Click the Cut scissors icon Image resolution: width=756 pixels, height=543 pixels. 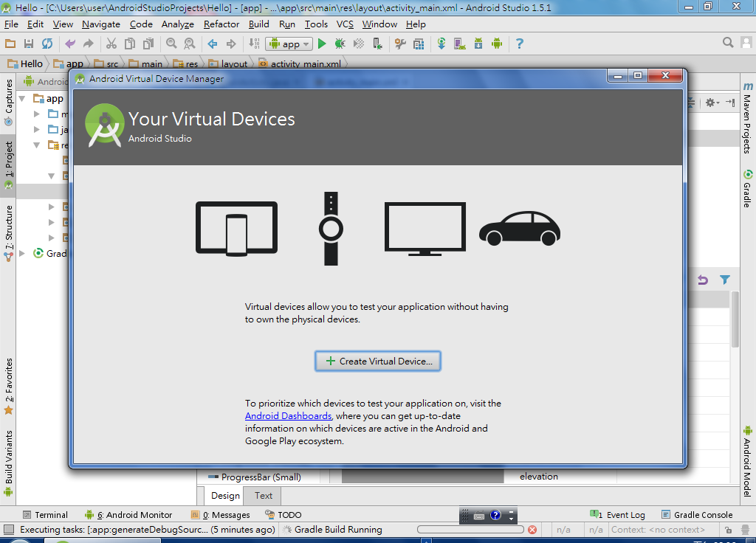[x=111, y=44]
